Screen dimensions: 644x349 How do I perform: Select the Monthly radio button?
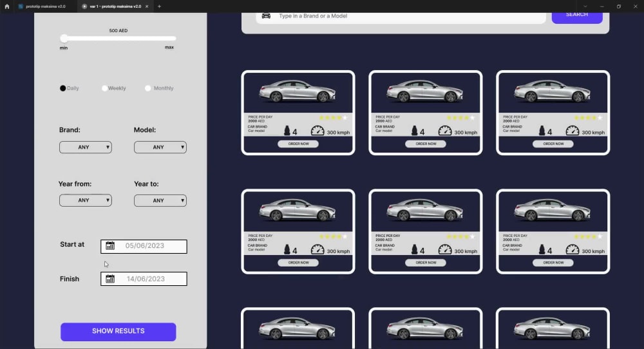pyautogui.click(x=148, y=88)
